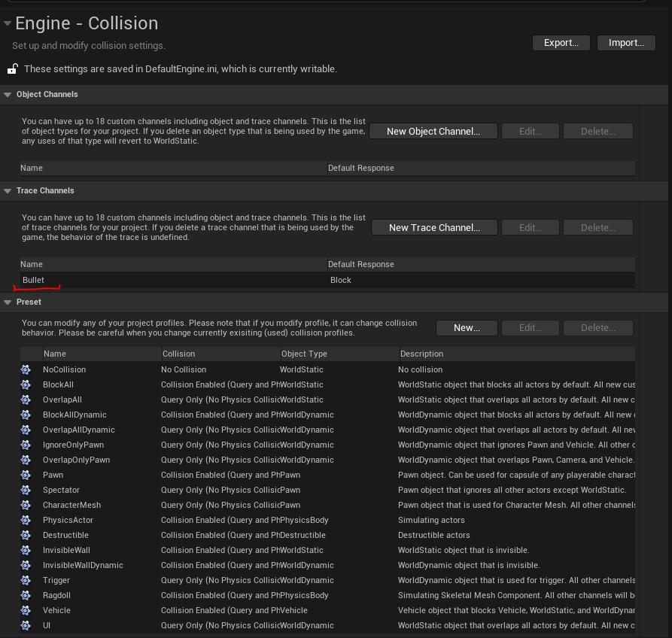Collapse the Engine - Collision heading
The image size is (672, 638).
tap(7, 23)
